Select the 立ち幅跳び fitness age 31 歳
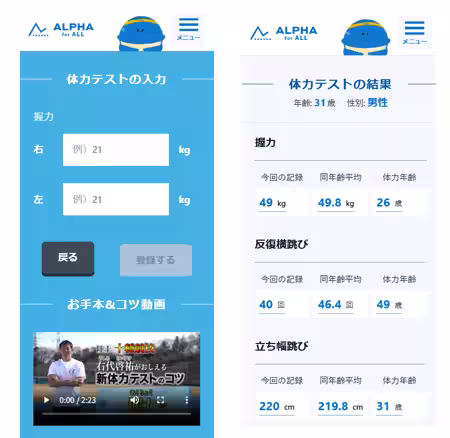This screenshot has height=438, width=450. (389, 407)
